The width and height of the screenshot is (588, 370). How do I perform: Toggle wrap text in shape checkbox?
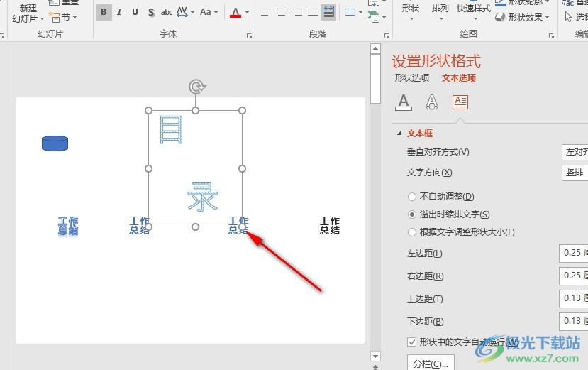412,342
